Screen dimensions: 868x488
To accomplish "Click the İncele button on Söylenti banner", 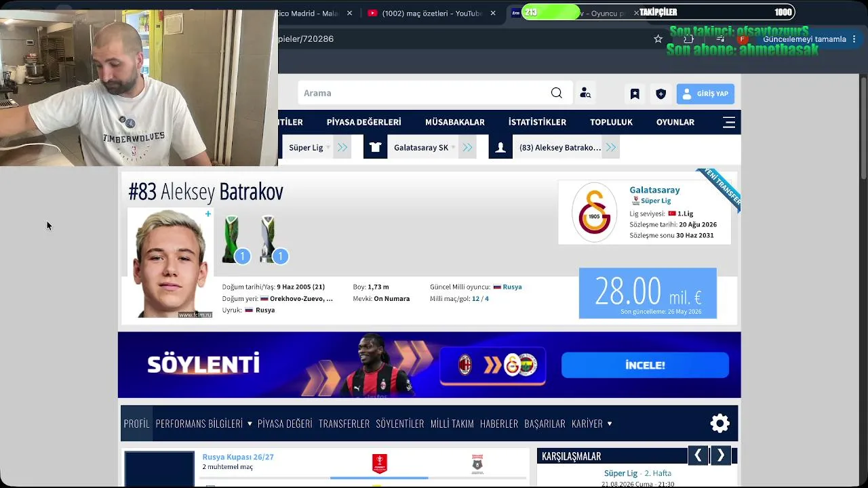I will [x=645, y=365].
